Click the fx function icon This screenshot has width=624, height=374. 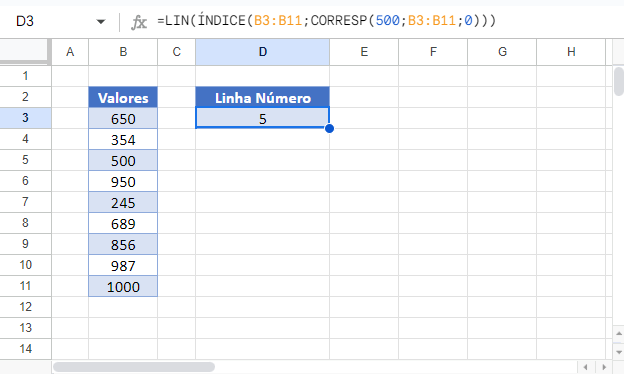pyautogui.click(x=138, y=22)
